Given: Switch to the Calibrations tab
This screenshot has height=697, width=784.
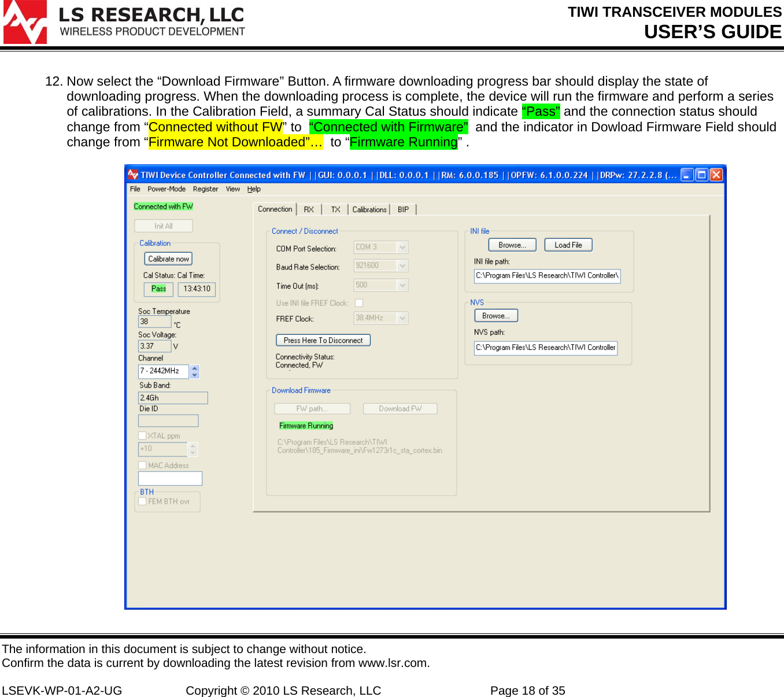Looking at the screenshot, I should pos(369,210).
